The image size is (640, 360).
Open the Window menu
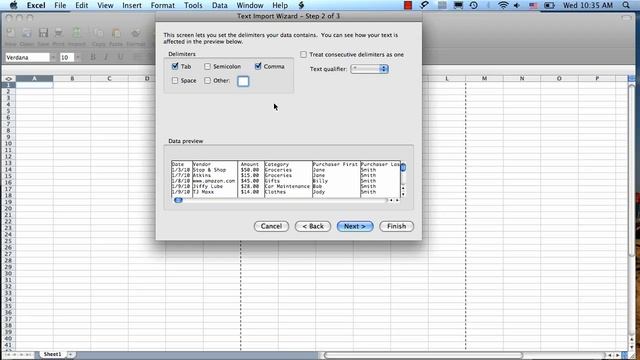pos(250,5)
